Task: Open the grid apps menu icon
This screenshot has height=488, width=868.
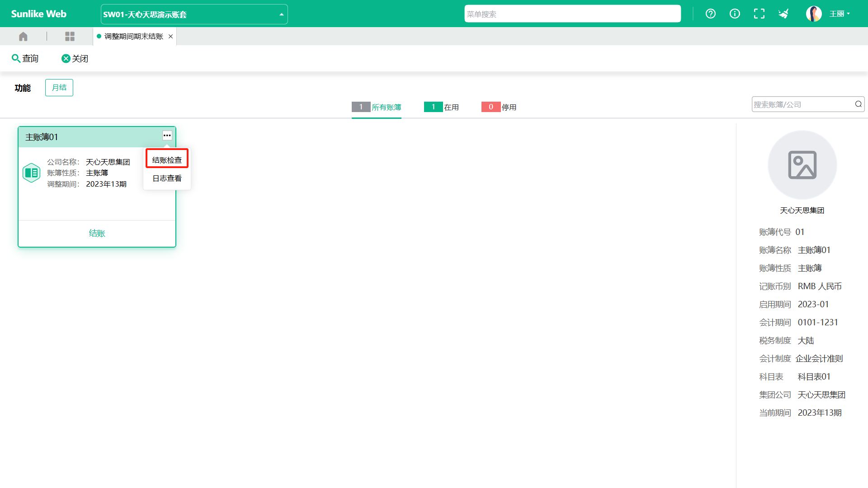Action: 70,36
